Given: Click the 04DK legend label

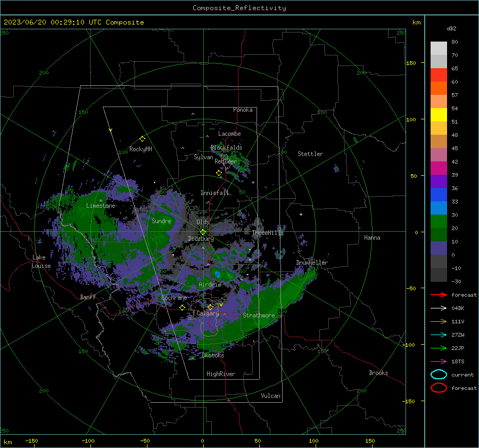Looking at the screenshot, I should pyautogui.click(x=458, y=308).
